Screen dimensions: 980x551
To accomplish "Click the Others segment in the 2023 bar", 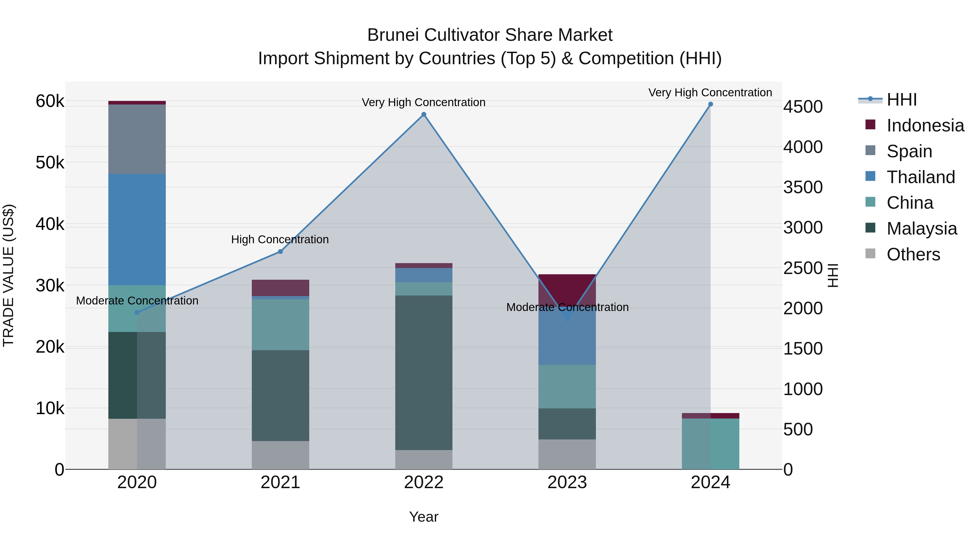I will point(567,454).
